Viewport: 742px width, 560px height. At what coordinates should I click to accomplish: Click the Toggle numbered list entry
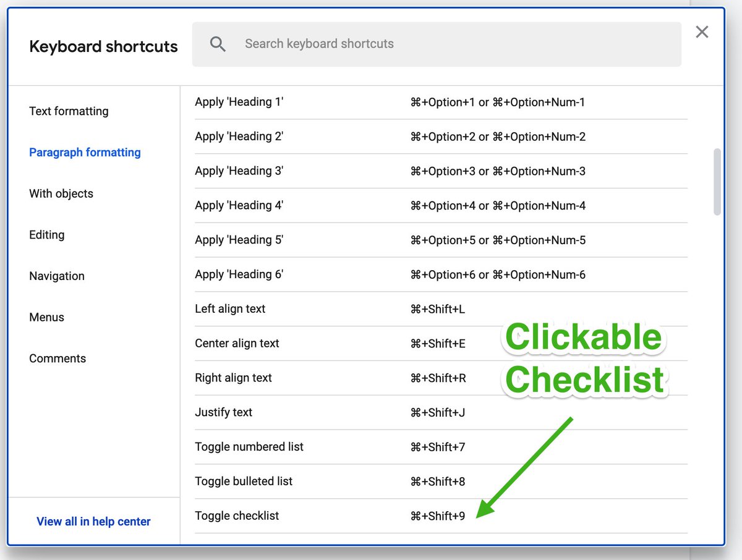pyautogui.click(x=249, y=447)
